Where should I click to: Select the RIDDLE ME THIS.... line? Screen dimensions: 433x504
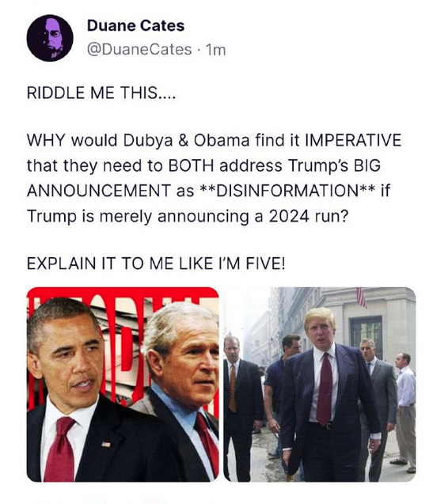(101, 93)
